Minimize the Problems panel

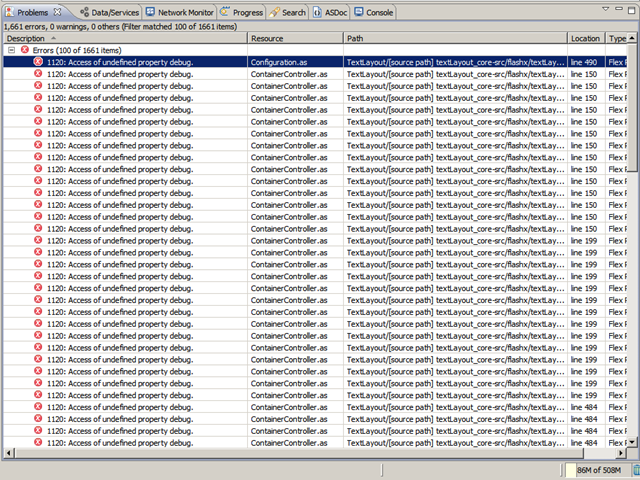coord(619,9)
